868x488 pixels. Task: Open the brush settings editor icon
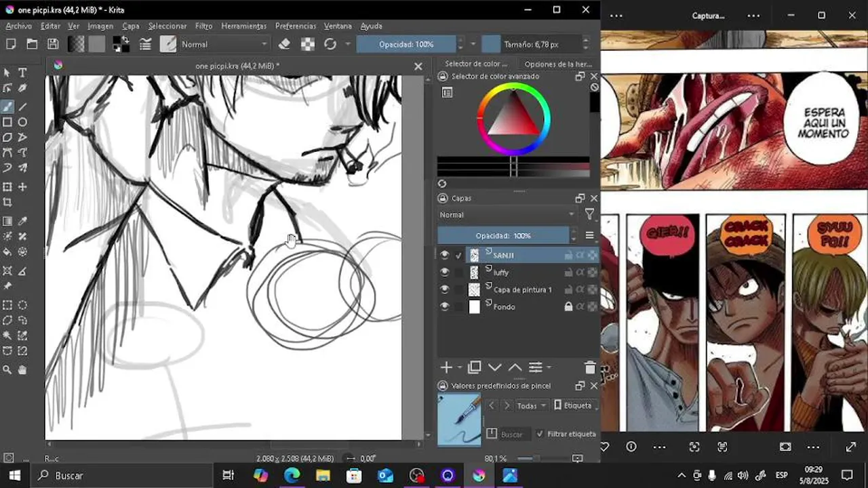tap(145, 44)
